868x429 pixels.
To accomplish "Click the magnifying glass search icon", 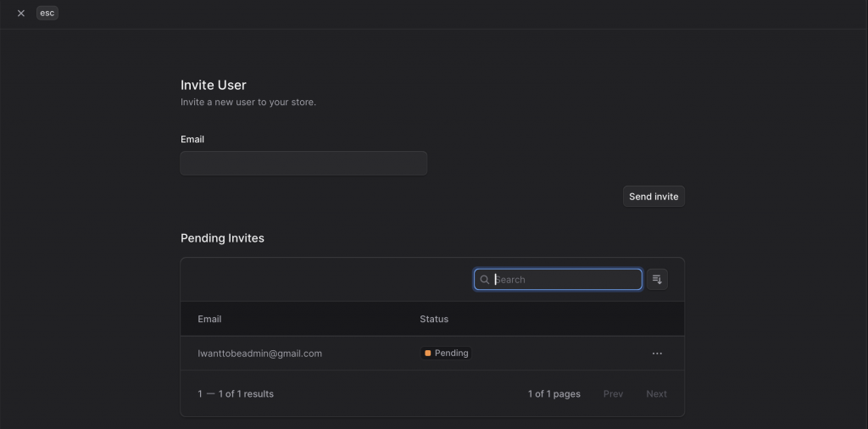I will point(485,280).
